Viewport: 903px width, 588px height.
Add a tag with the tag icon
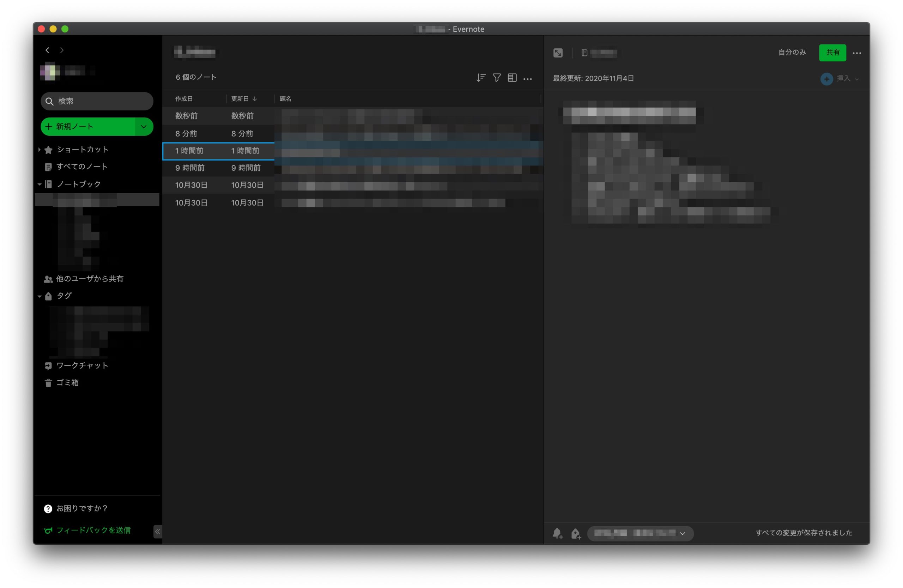pos(576,533)
